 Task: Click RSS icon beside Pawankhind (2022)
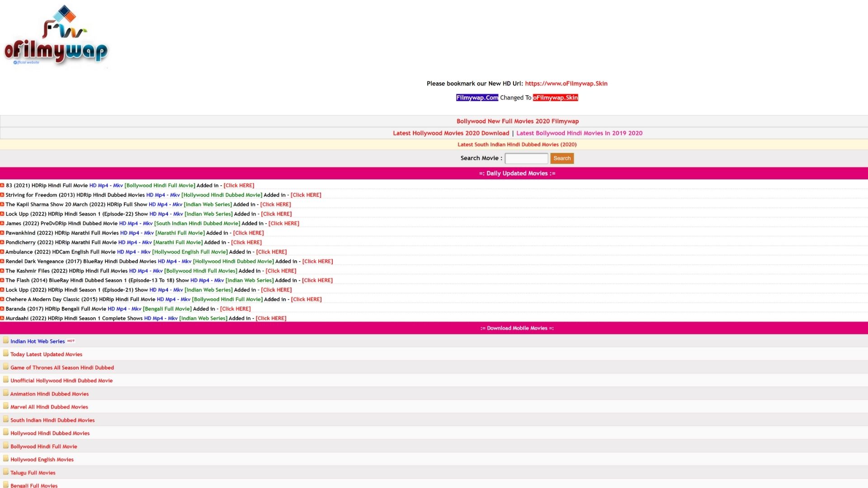tap(2, 233)
